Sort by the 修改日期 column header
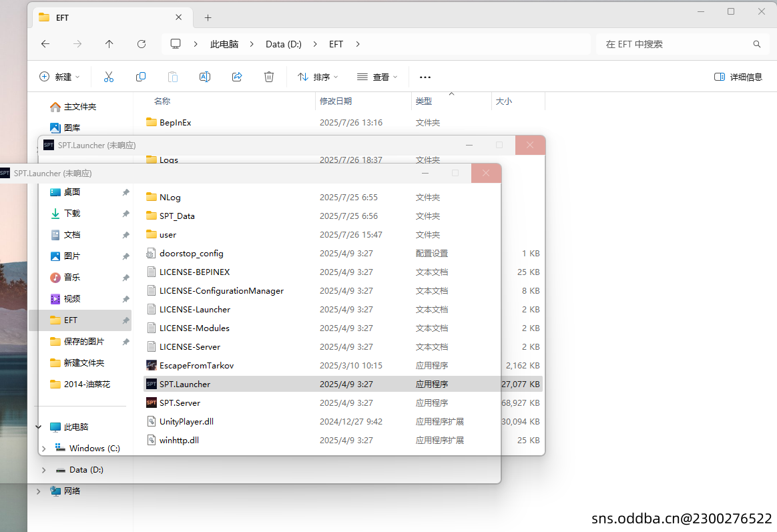The height and width of the screenshot is (532, 777). click(336, 101)
